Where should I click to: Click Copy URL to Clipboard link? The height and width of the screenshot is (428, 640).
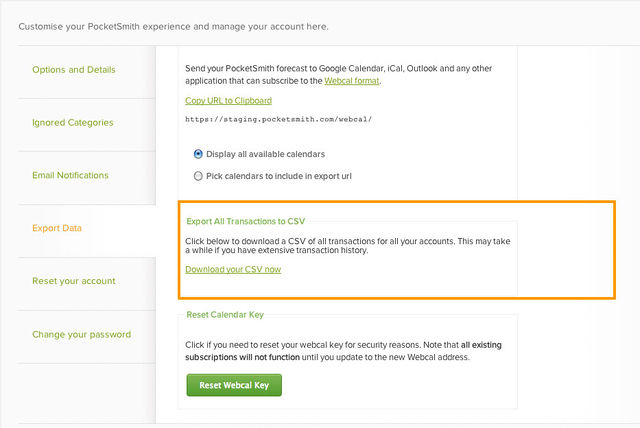228,101
